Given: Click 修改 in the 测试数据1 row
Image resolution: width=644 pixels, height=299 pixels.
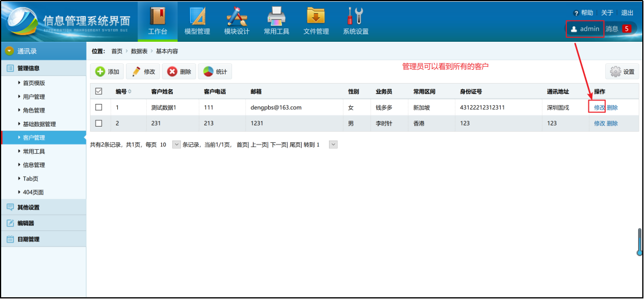Looking at the screenshot, I should click(x=599, y=108).
